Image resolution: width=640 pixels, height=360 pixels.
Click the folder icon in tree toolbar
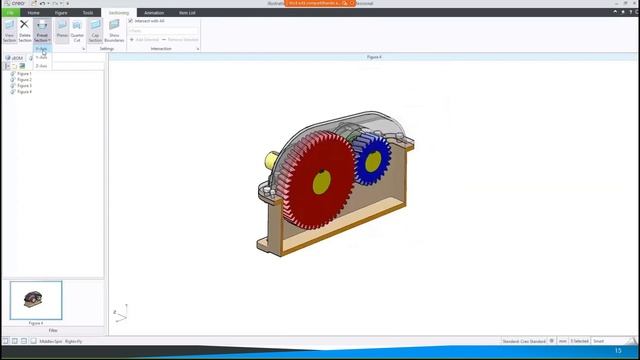pos(14,66)
